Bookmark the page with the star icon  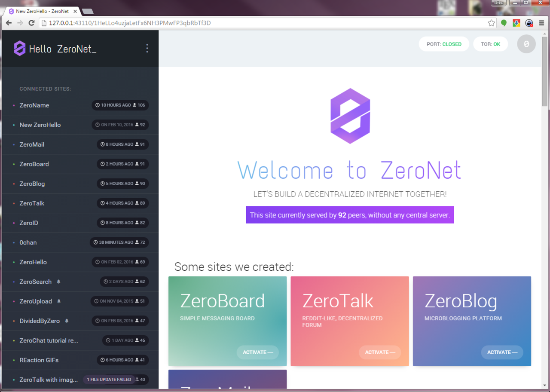(x=491, y=23)
